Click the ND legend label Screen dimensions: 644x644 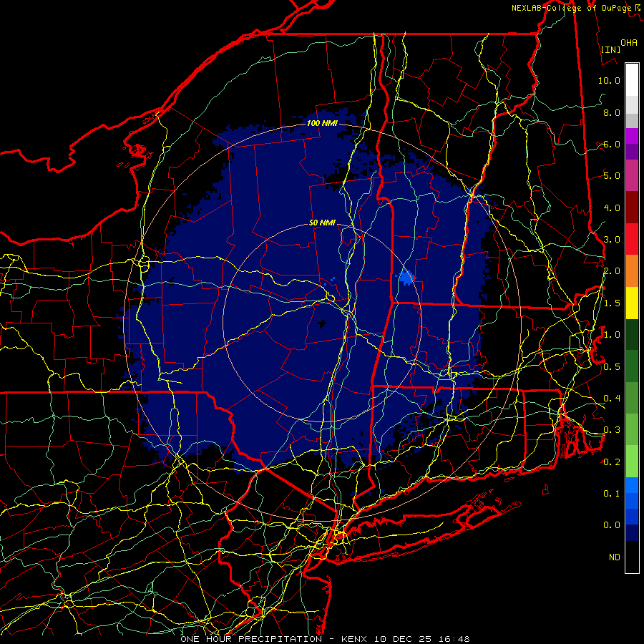[615, 557]
